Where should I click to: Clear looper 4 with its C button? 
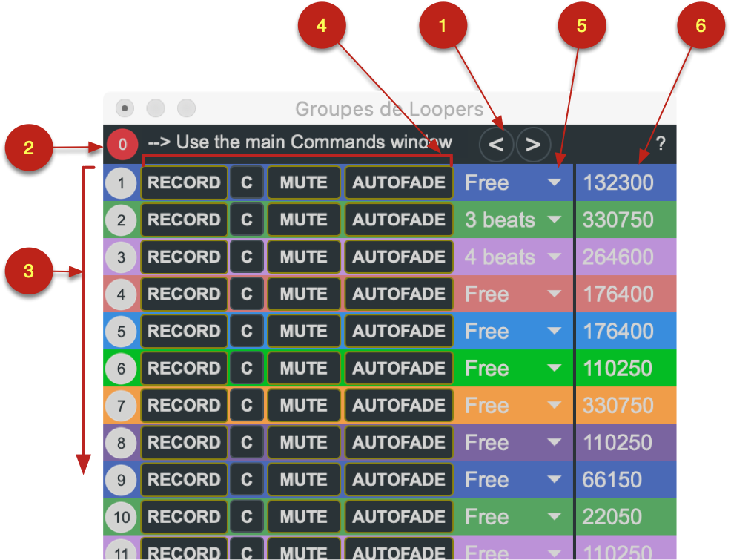pos(247,294)
